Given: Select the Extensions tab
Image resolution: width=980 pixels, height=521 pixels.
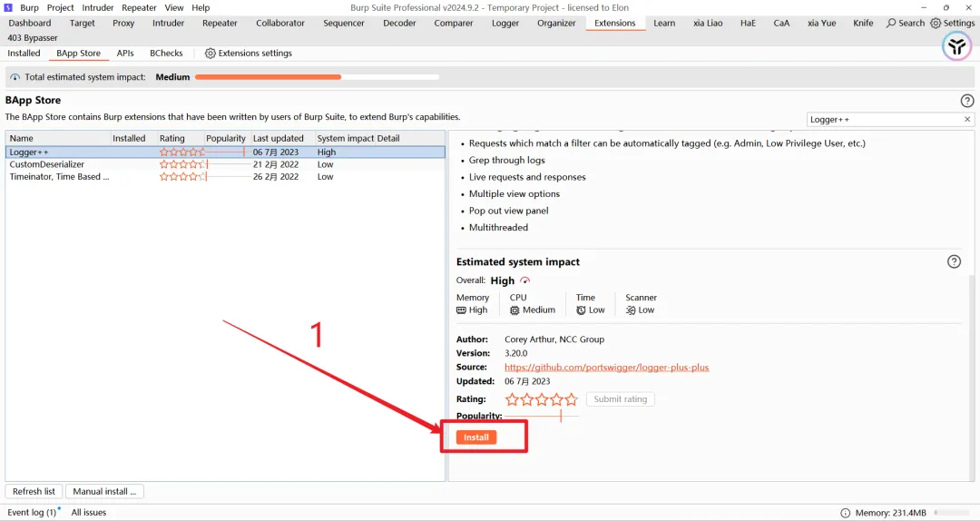Looking at the screenshot, I should coord(615,23).
